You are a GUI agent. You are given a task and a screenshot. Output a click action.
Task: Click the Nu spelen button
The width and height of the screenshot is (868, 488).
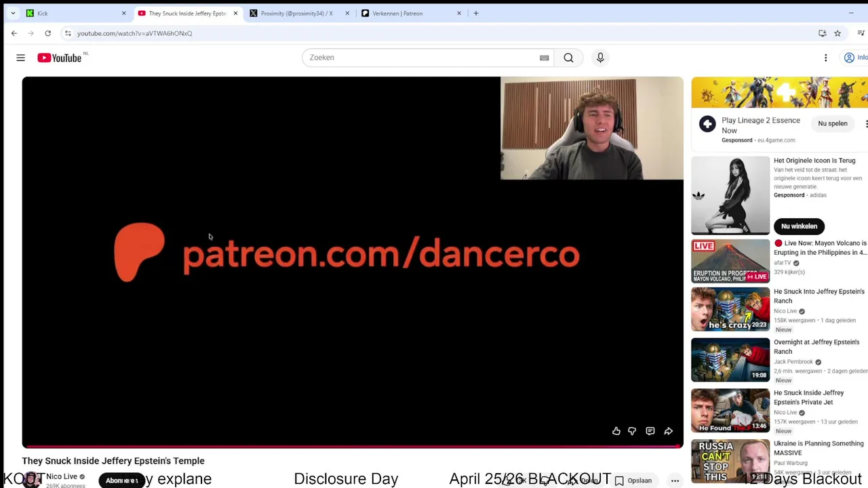pos(833,123)
